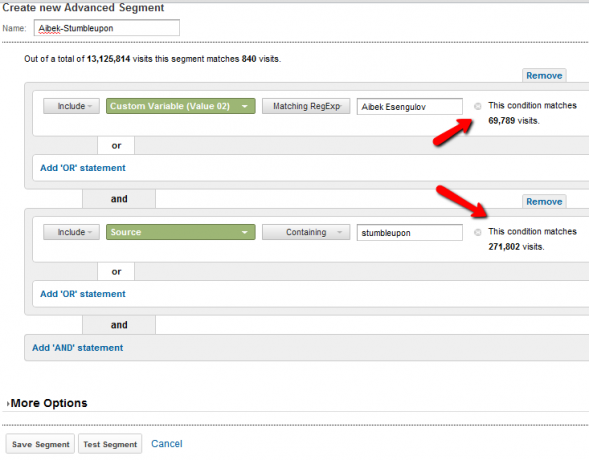Add 'OR' statement under Source condition
The width and height of the screenshot is (589, 460).
coord(83,294)
